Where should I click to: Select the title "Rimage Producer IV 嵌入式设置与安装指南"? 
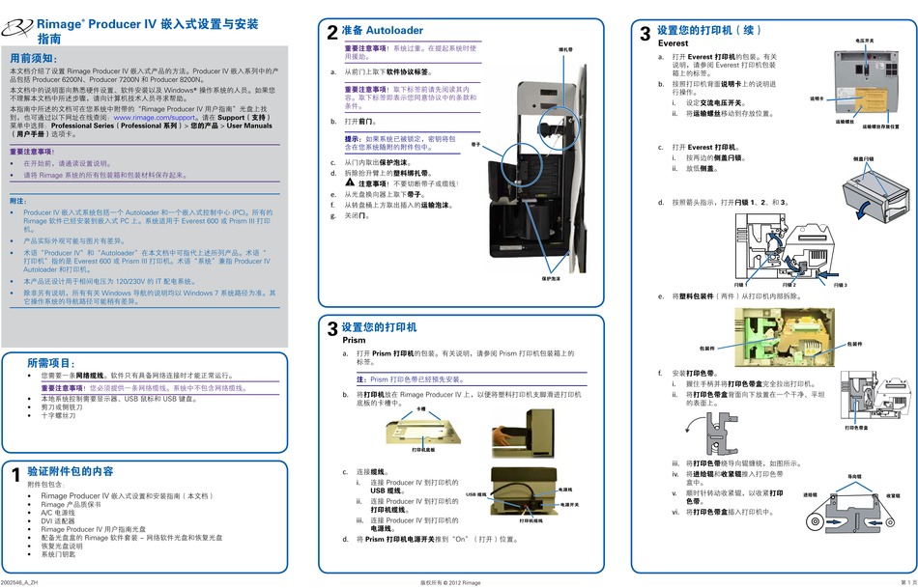tap(148, 31)
